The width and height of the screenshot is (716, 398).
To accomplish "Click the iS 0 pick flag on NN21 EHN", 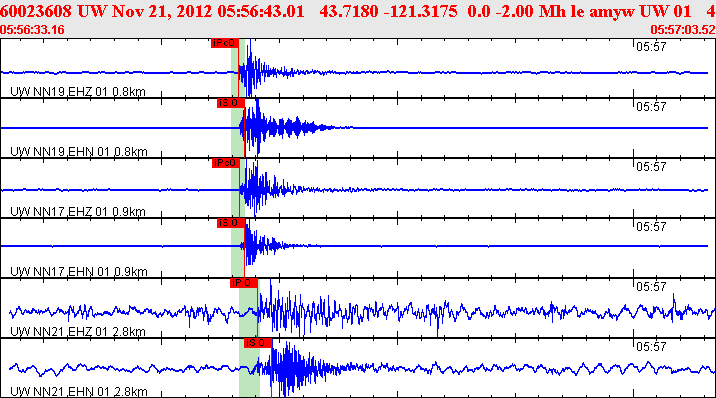I will coord(258,343).
